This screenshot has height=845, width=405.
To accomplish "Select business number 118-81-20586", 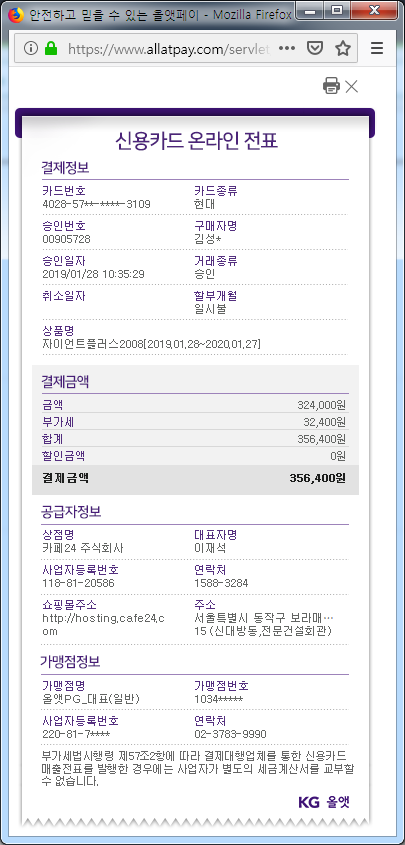I will click(x=78, y=584).
